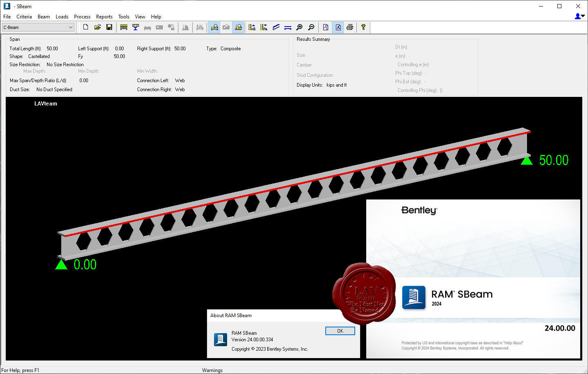
Task: Toggle the loads view icon with red arrow
Action: pyautogui.click(x=238, y=27)
